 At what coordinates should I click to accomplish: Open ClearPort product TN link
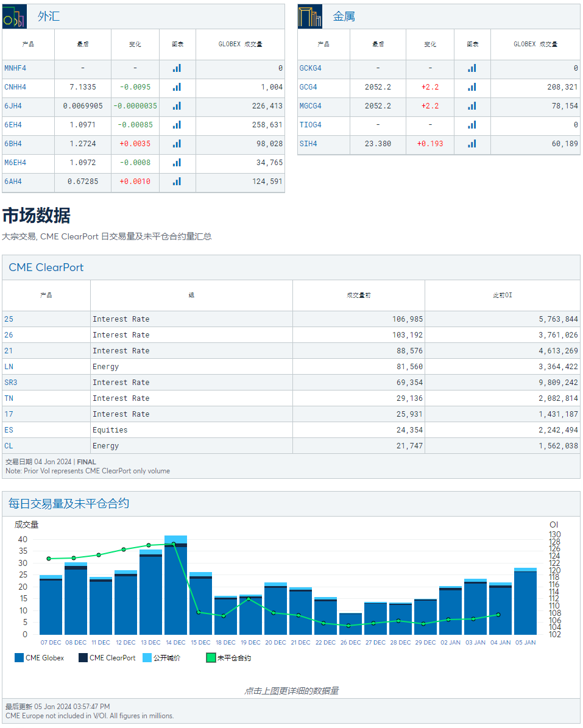point(9,398)
